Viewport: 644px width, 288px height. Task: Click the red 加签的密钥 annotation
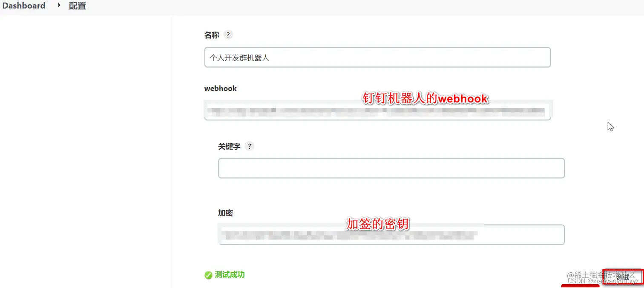coord(378,224)
